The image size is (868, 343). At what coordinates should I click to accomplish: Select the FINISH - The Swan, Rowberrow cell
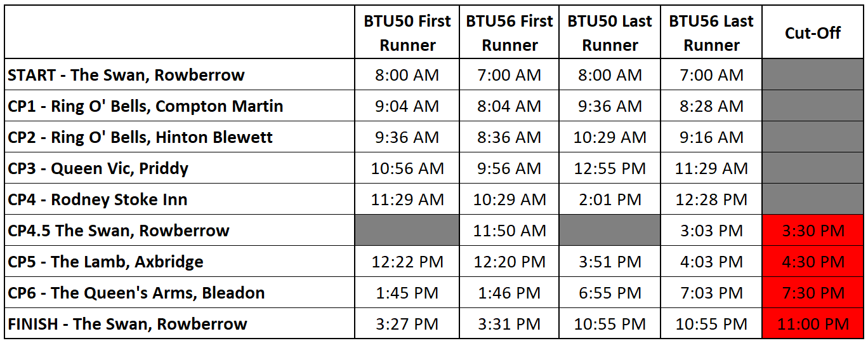click(x=128, y=324)
